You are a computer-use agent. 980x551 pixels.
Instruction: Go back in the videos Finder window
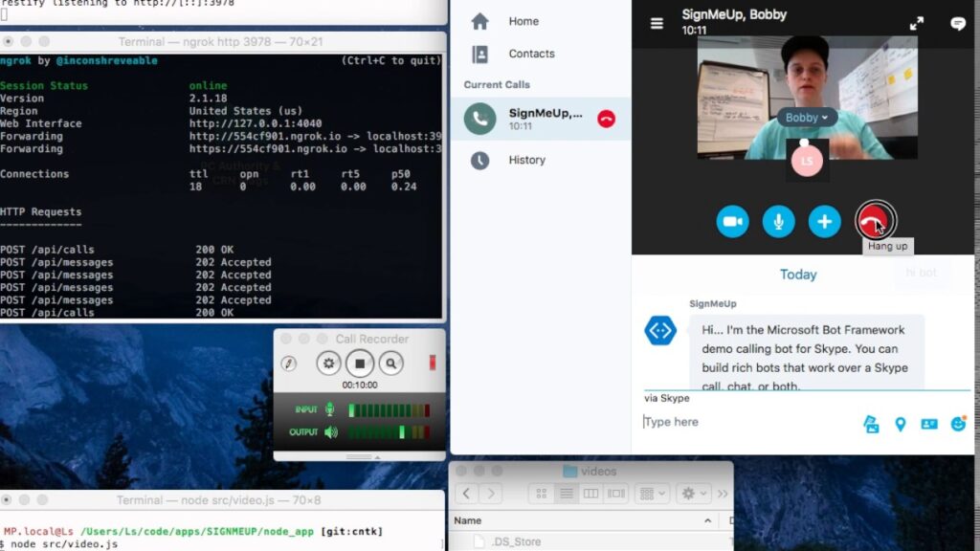[x=466, y=494]
